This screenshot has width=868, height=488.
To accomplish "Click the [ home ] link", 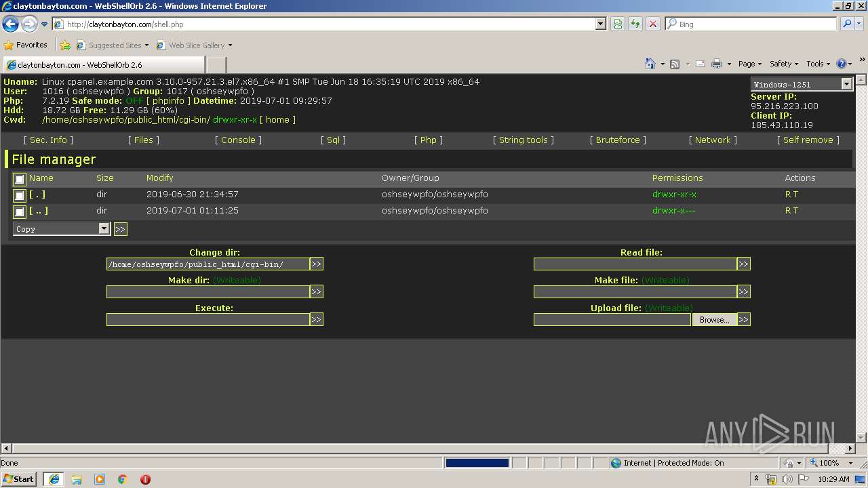I will 277,119.
